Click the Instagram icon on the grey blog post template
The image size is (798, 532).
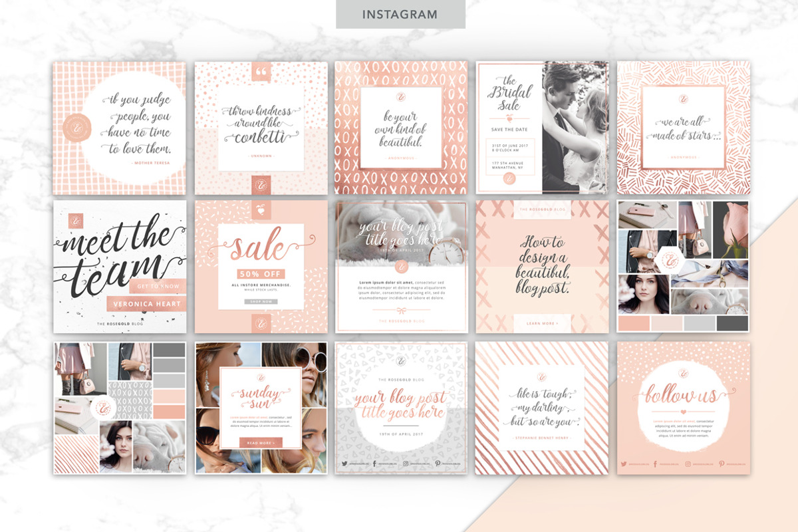tap(406, 463)
